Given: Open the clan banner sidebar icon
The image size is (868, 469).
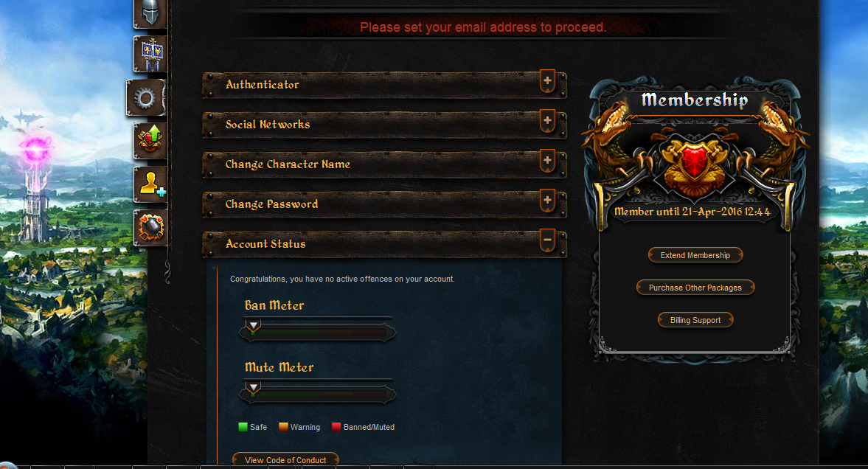Looking at the screenshot, I should coord(150,55).
